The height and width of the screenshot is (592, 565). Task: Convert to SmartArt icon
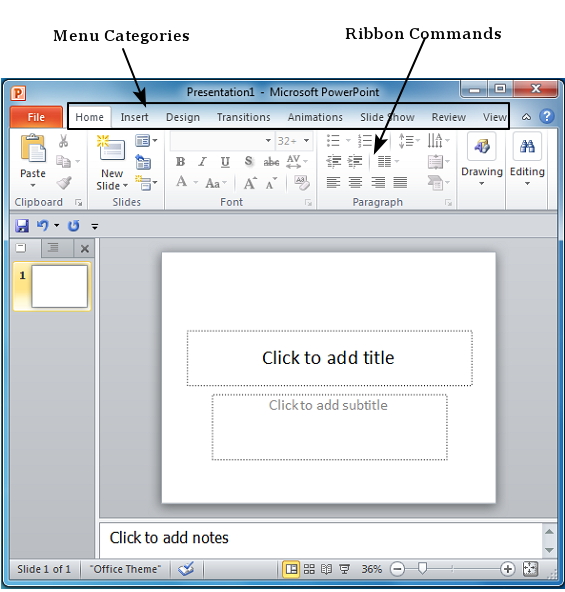(438, 183)
